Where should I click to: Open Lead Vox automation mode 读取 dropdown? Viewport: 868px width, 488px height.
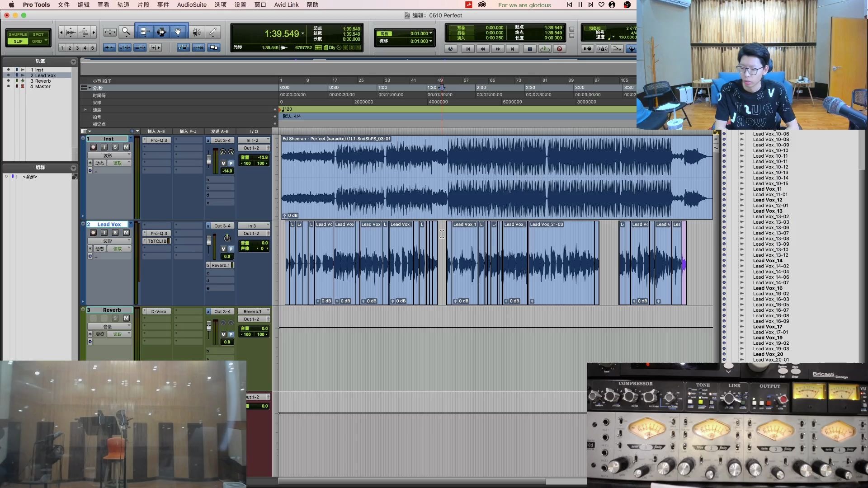[119, 249]
